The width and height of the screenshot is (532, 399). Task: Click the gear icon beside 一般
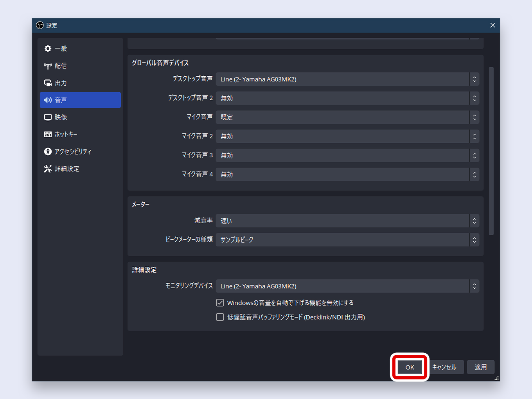[x=48, y=49]
